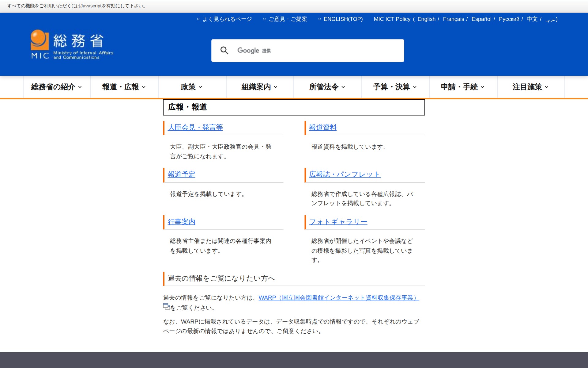Click the external link icon after WARP
This screenshot has height=368, width=588.
166,306
